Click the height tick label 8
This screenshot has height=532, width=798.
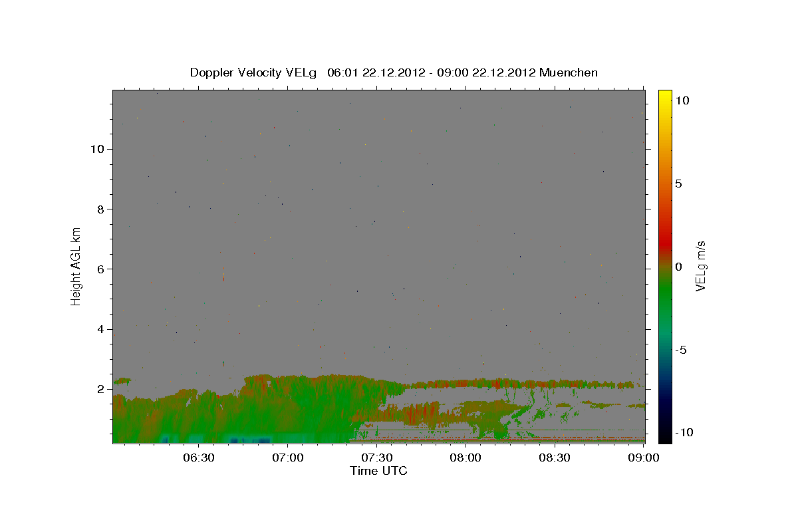[x=102, y=209]
